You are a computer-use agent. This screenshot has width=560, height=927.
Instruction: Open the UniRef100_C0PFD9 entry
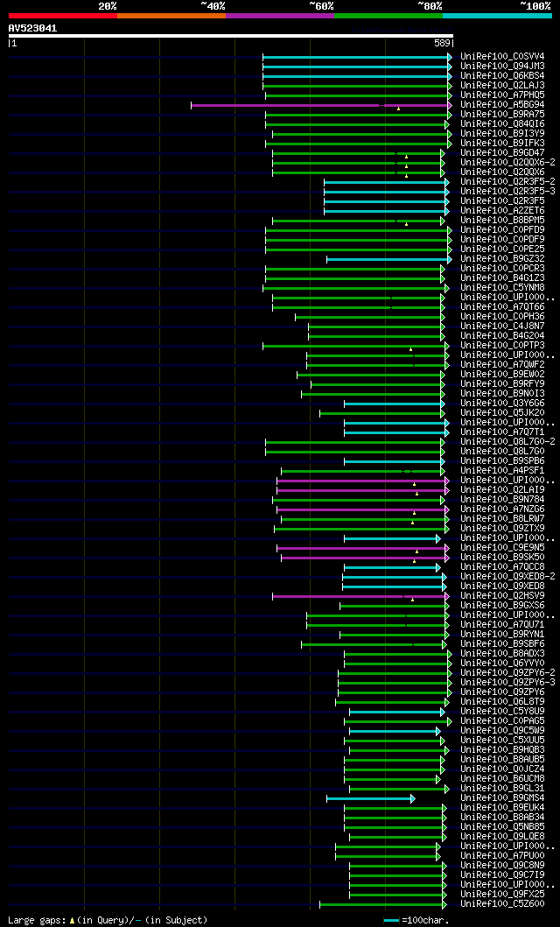pos(503,230)
